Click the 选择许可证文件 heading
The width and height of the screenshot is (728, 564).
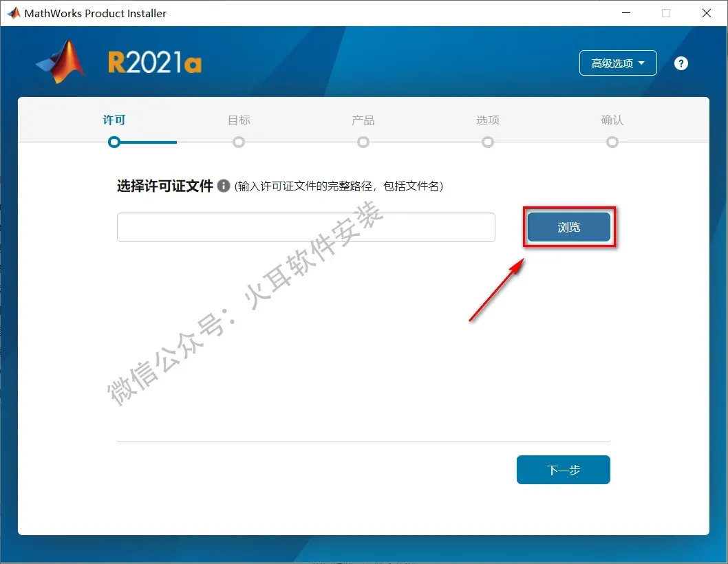click(x=165, y=186)
